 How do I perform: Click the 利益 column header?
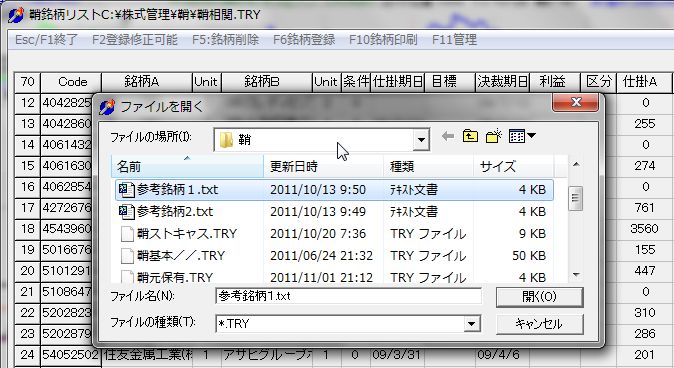coord(555,82)
